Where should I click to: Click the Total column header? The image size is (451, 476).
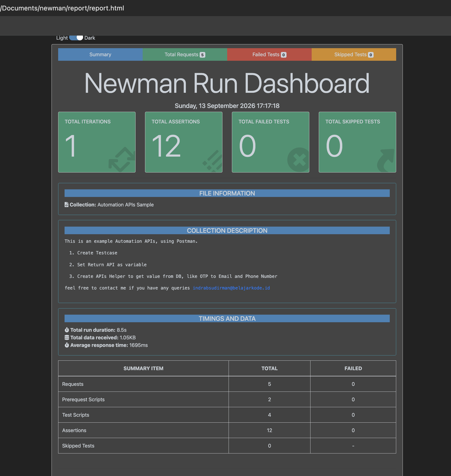(269, 368)
